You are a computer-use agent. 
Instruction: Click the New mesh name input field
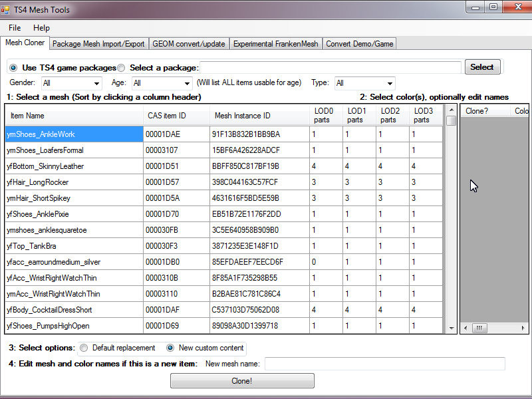click(x=385, y=364)
